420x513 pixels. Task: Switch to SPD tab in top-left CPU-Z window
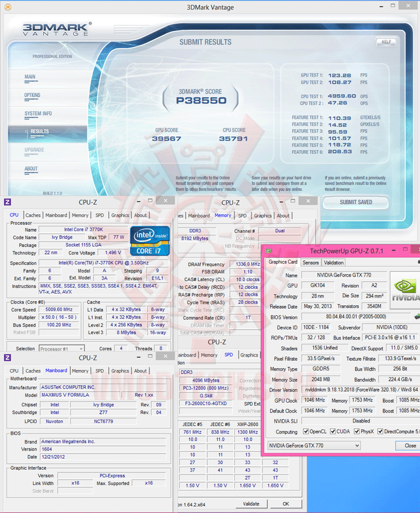100,215
